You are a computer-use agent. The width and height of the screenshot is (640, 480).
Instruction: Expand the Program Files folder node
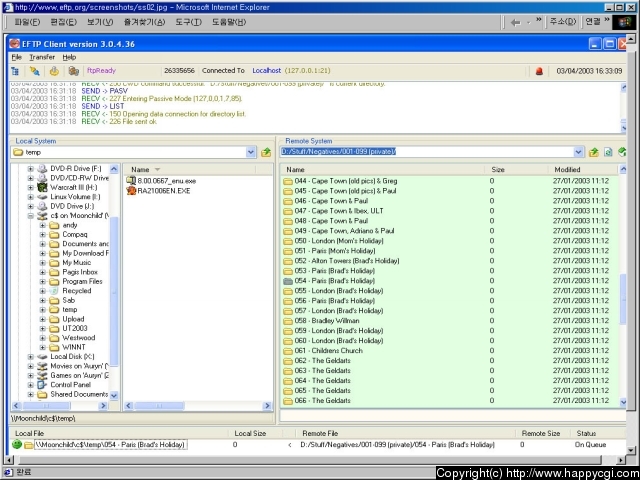pyautogui.click(x=43, y=281)
